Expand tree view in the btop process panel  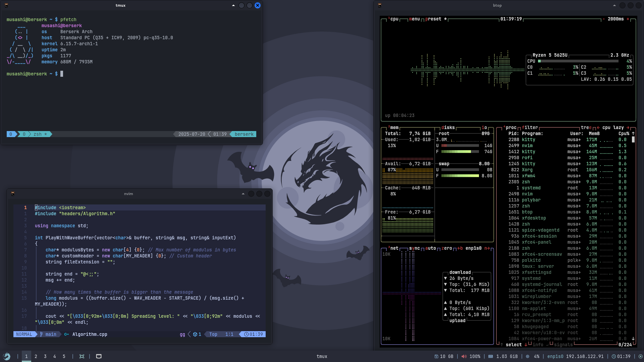(x=585, y=127)
